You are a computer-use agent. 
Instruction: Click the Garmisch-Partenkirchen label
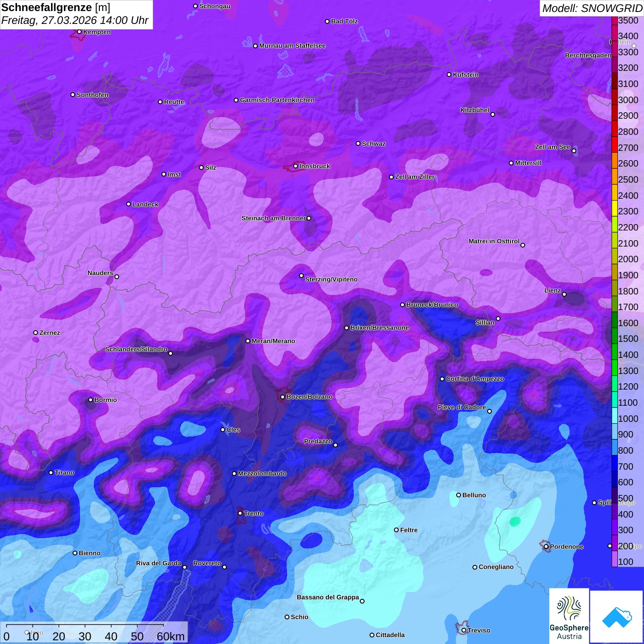[277, 100]
